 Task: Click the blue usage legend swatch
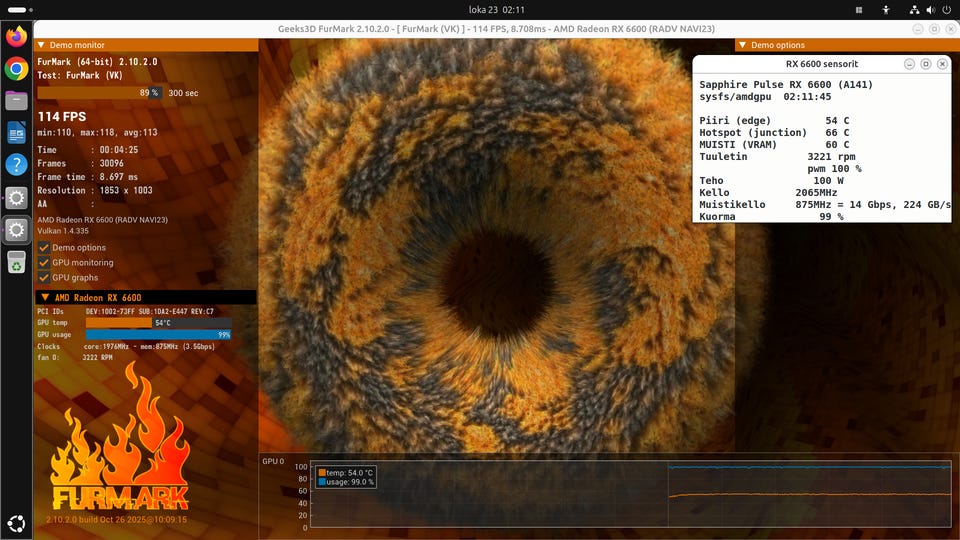pyautogui.click(x=322, y=482)
